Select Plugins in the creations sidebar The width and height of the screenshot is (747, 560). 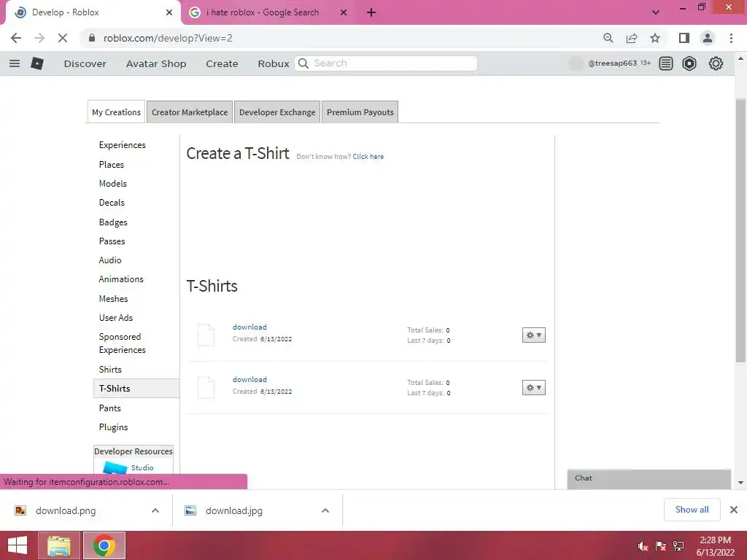pyautogui.click(x=113, y=427)
